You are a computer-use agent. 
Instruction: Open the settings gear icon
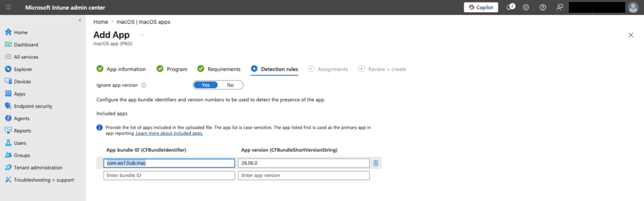pos(525,7)
